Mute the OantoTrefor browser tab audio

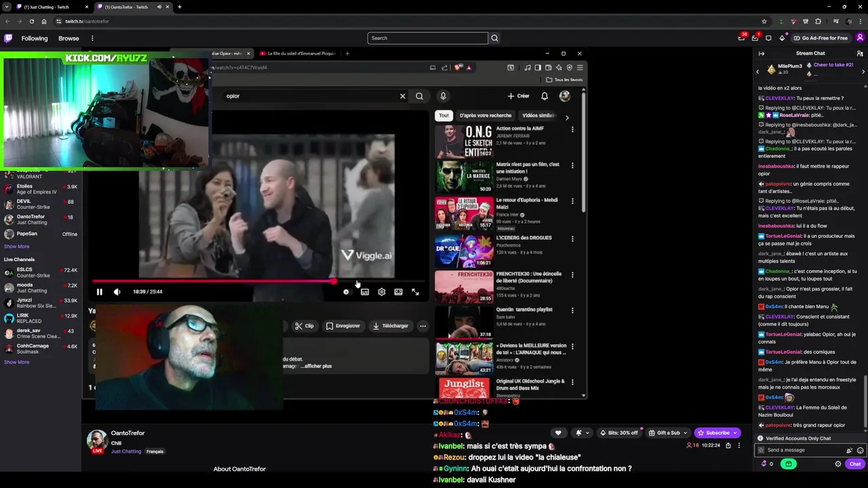(159, 7)
